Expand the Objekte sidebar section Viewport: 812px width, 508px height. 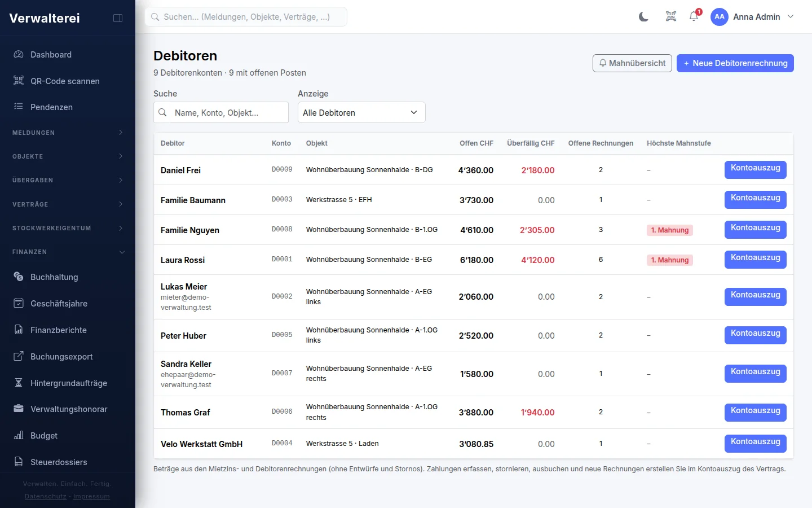coord(68,156)
